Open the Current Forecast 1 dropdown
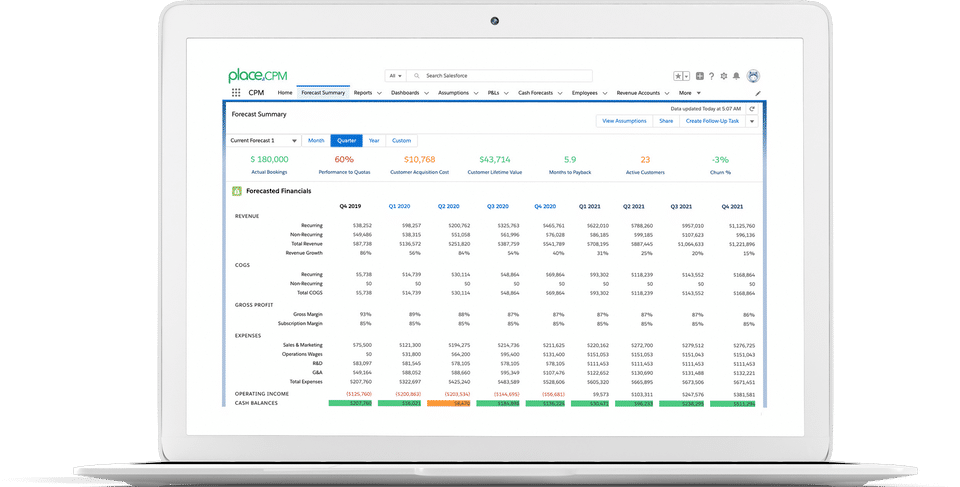Screen dimensions: 960x487 tap(263, 140)
